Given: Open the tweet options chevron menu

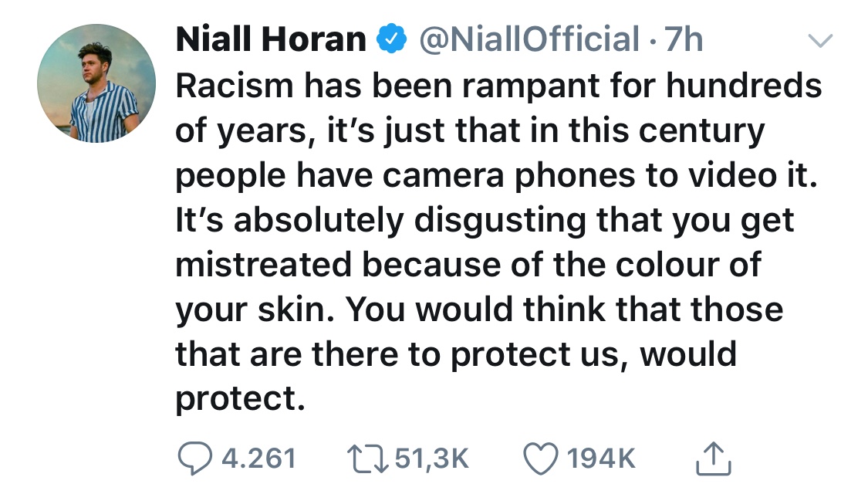Looking at the screenshot, I should pyautogui.click(x=821, y=40).
